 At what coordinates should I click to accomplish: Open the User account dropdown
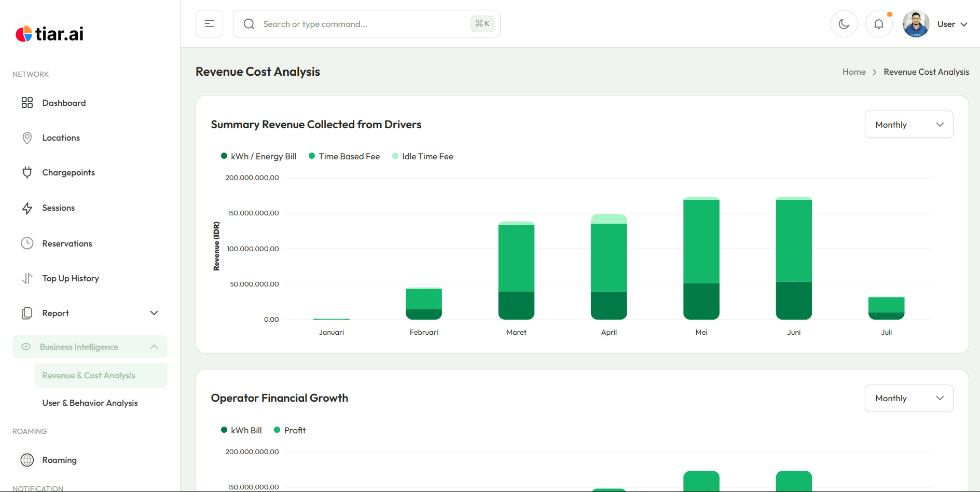[x=953, y=24]
